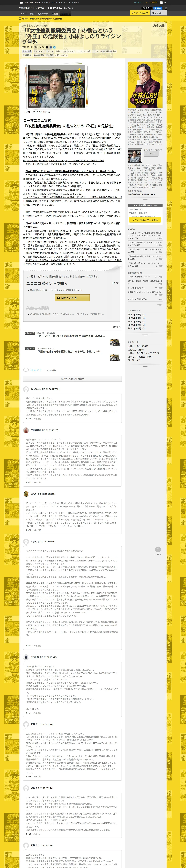Open the トップ tab
The width and height of the screenshot is (186, 868).
click(x=24, y=13)
